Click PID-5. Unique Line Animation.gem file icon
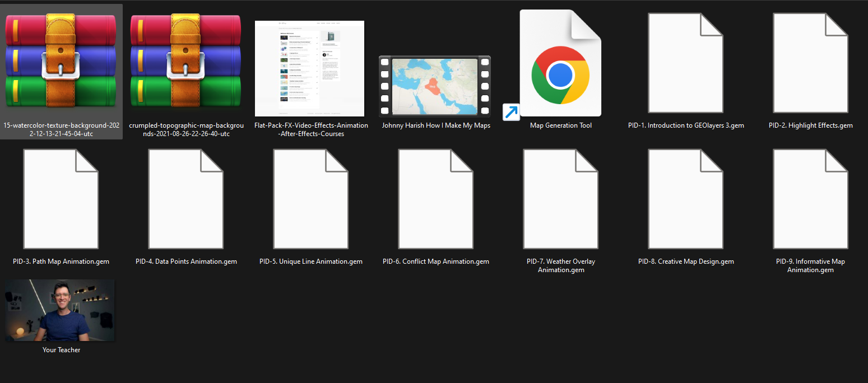This screenshot has width=868, height=383. coord(310,199)
